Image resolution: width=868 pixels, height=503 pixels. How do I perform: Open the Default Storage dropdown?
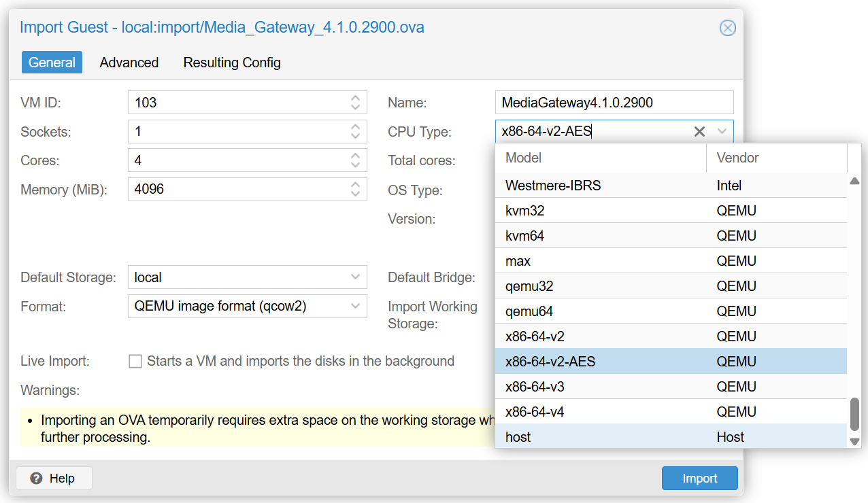[x=355, y=277]
